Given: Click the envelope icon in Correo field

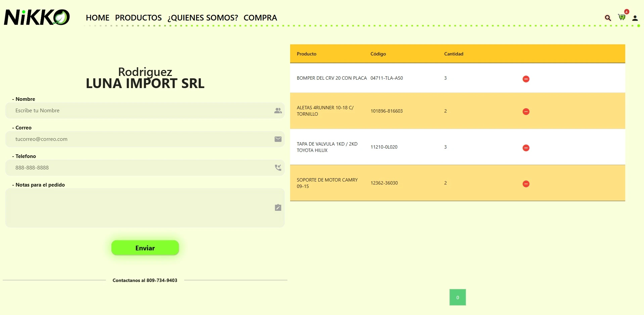Looking at the screenshot, I should (x=278, y=139).
